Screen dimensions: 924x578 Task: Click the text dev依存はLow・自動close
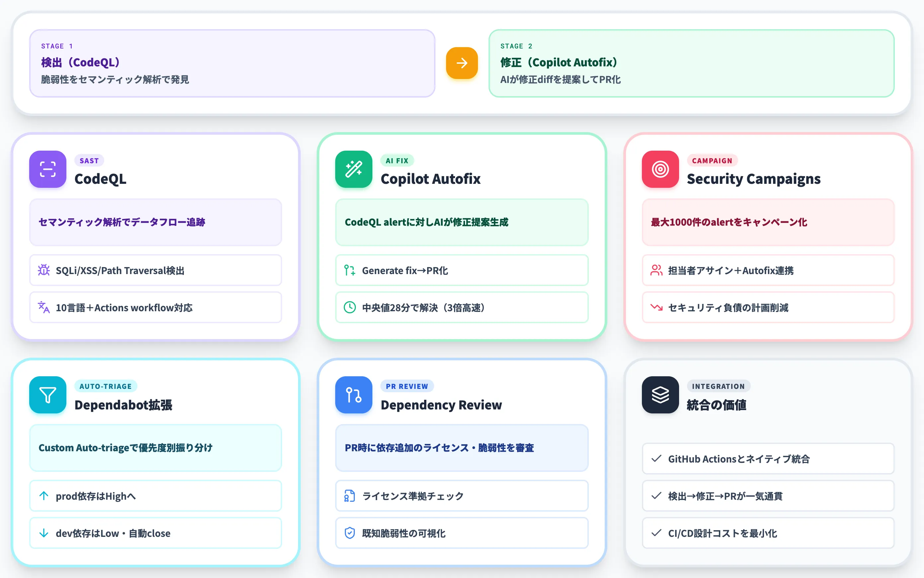pos(113,533)
